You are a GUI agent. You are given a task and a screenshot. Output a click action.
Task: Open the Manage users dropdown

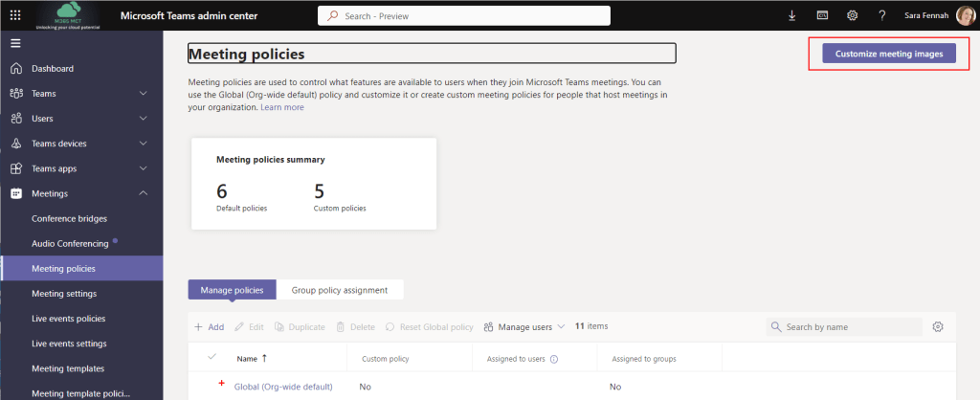524,326
